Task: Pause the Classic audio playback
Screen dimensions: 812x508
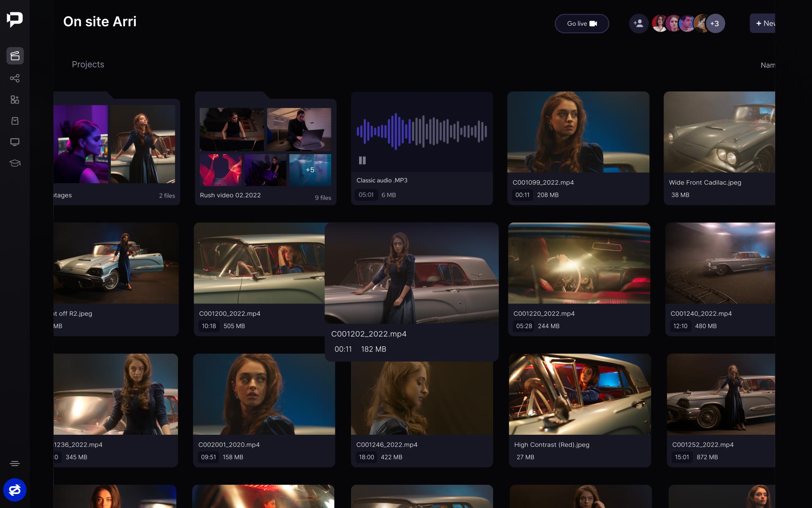Action: tap(362, 160)
